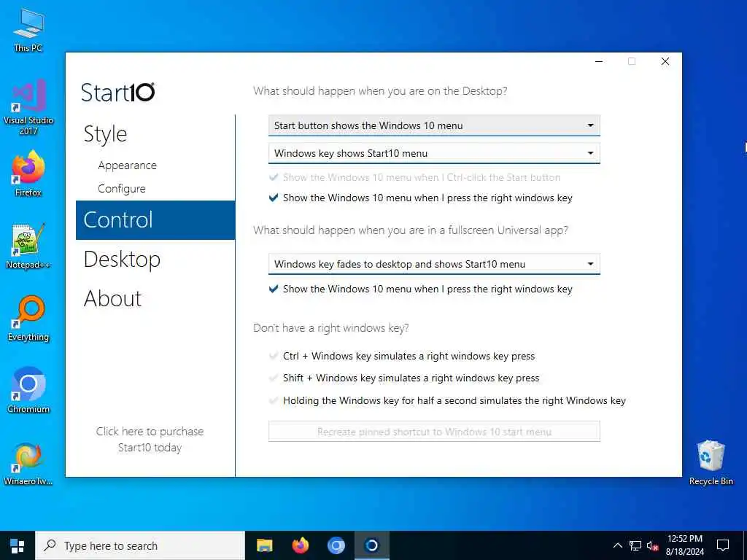Image resolution: width=747 pixels, height=560 pixels.
Task: Go to the Appearance subsection
Action: [x=127, y=166]
